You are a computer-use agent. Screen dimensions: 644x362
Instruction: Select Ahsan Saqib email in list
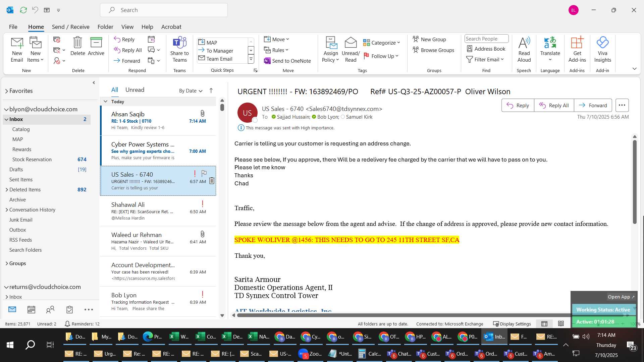pyautogui.click(x=158, y=121)
